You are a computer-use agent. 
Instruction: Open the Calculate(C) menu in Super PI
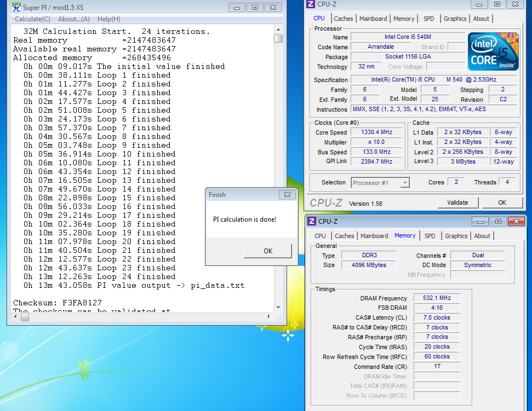tap(32, 19)
